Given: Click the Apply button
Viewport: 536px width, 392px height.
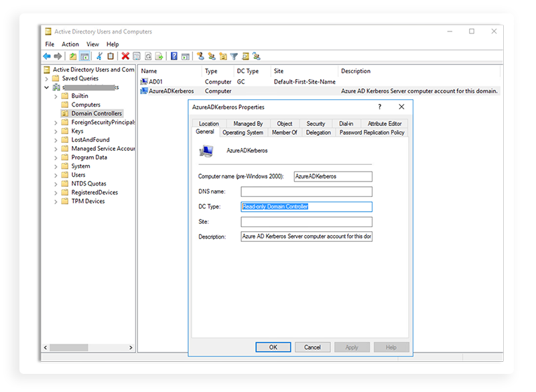Looking at the screenshot, I should pos(352,347).
